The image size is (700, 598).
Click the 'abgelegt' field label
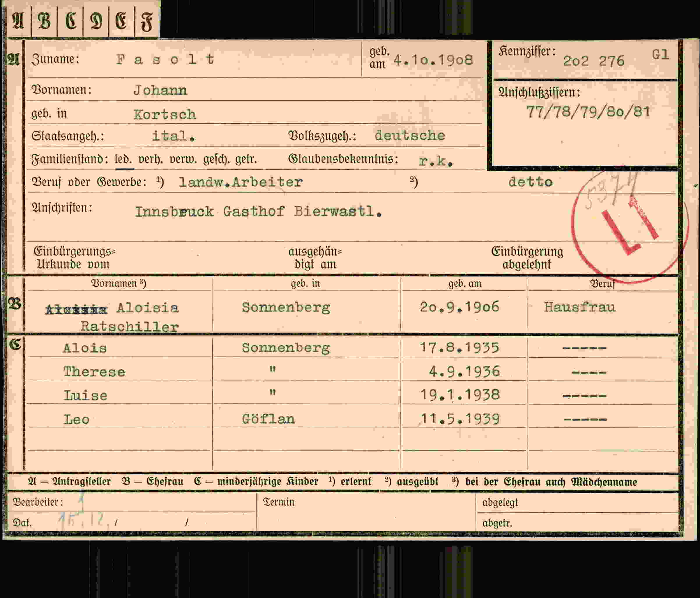[x=500, y=503]
